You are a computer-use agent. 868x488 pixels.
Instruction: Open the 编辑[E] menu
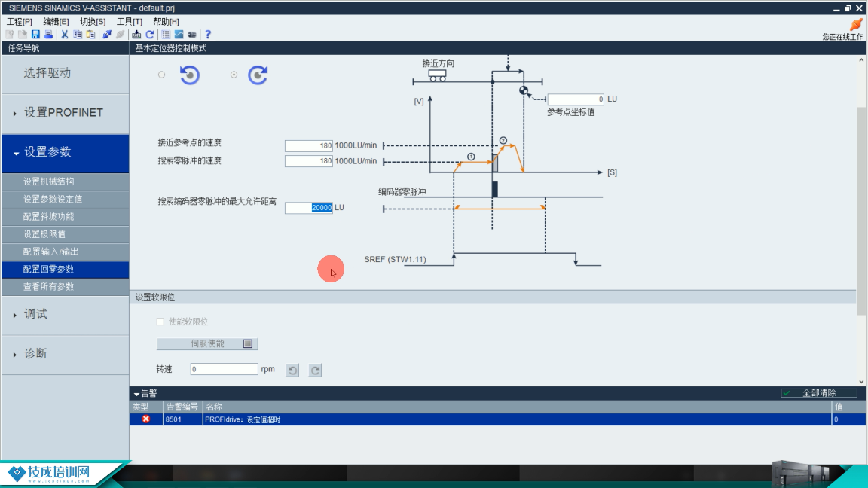click(56, 22)
